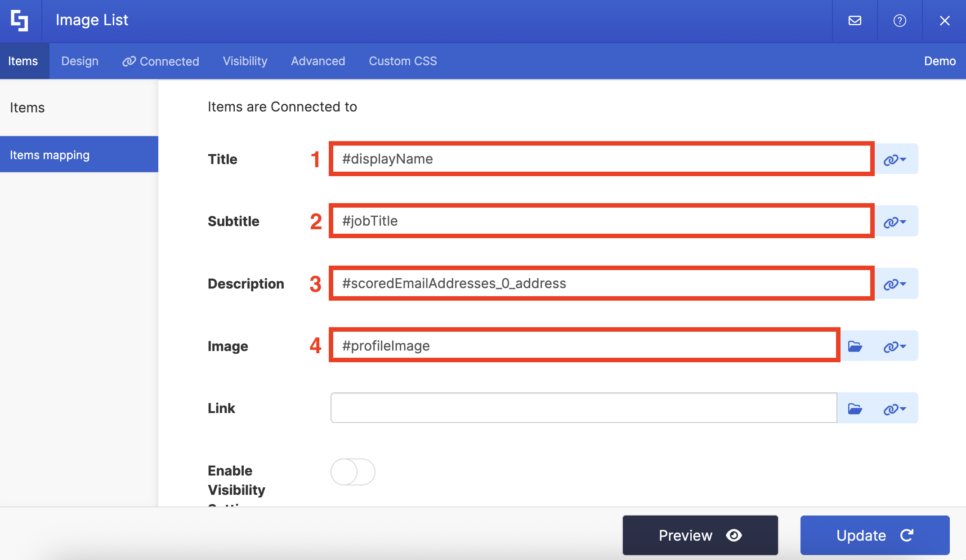
Task: Open folder browser for Link field
Action: 854,409
